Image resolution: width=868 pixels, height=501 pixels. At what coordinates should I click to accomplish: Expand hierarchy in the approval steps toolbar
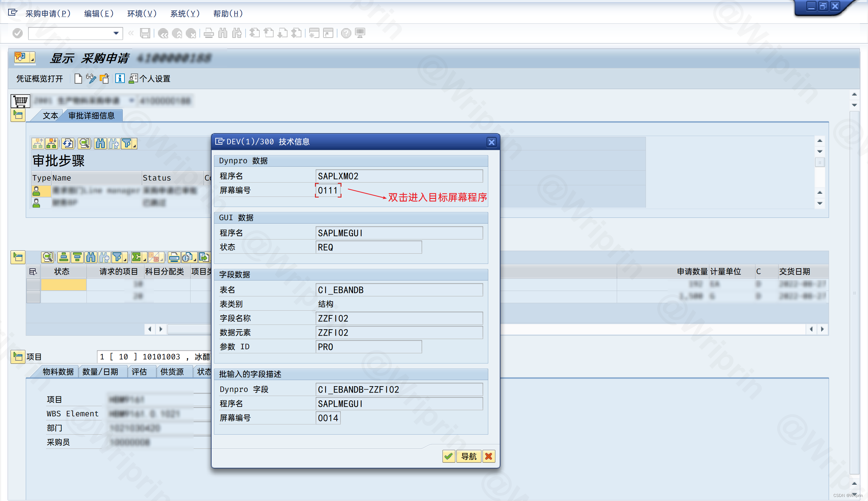38,144
